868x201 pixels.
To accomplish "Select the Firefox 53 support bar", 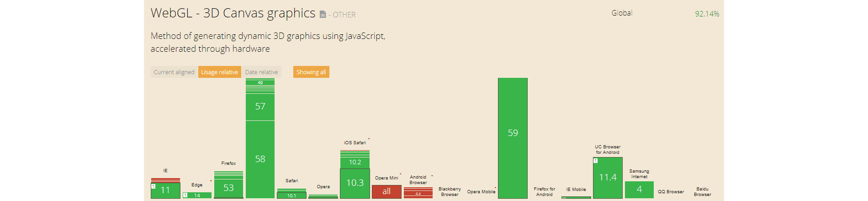I will (228, 188).
